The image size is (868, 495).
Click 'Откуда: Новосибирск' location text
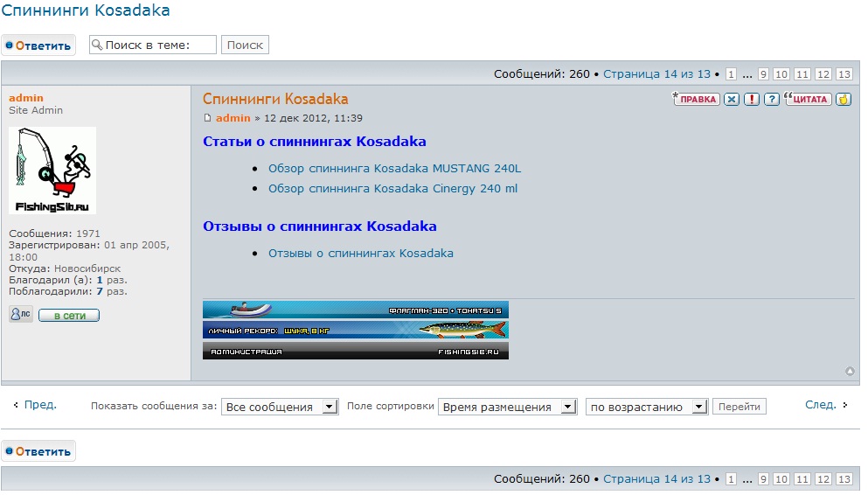click(65, 268)
